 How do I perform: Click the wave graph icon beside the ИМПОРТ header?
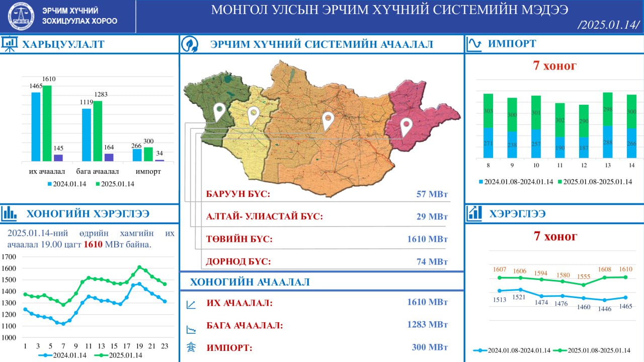[x=474, y=44]
